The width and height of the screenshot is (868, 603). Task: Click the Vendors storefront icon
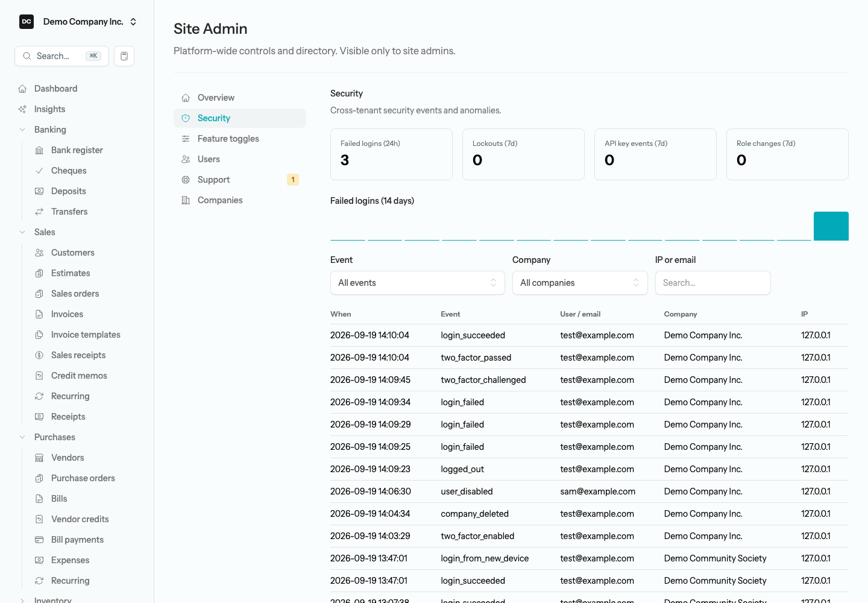click(x=39, y=458)
